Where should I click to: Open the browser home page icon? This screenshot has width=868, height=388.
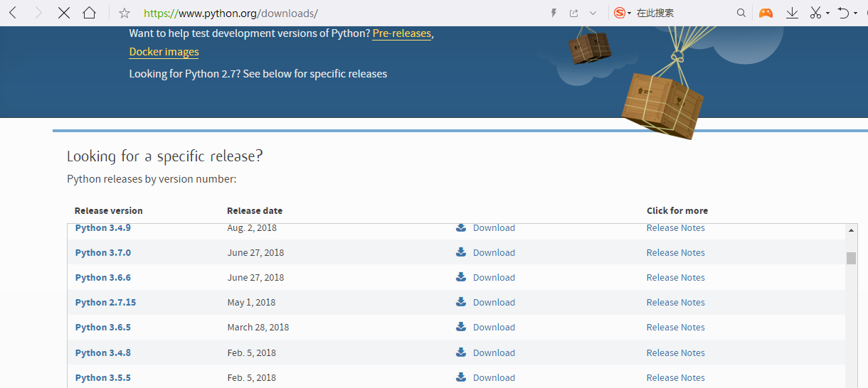89,13
